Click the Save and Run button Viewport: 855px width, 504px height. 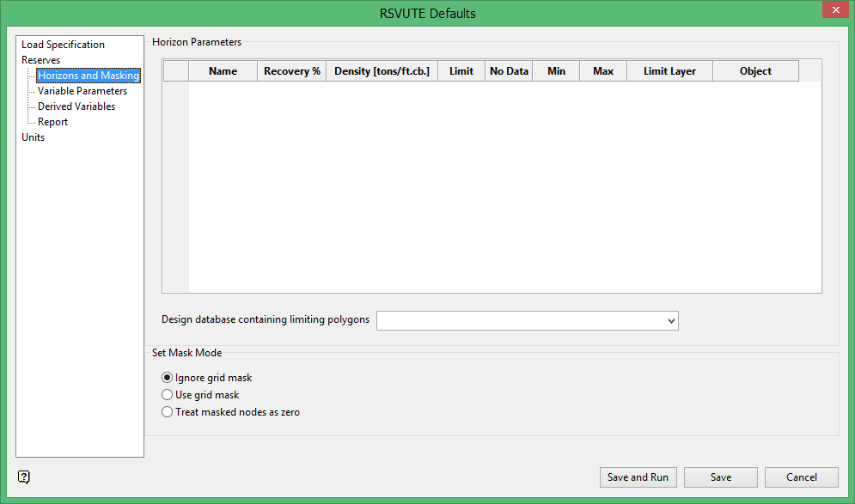(x=638, y=477)
